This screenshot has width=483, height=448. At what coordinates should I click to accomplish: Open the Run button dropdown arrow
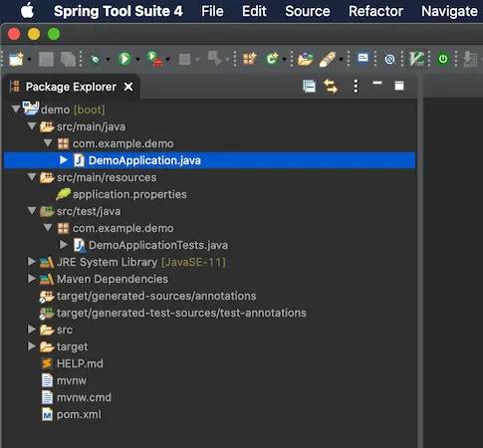[x=137, y=60]
